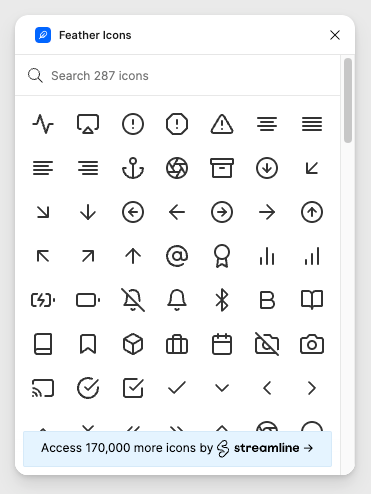
Task: Click the vertical scrollbar thumb
Action: [x=348, y=100]
